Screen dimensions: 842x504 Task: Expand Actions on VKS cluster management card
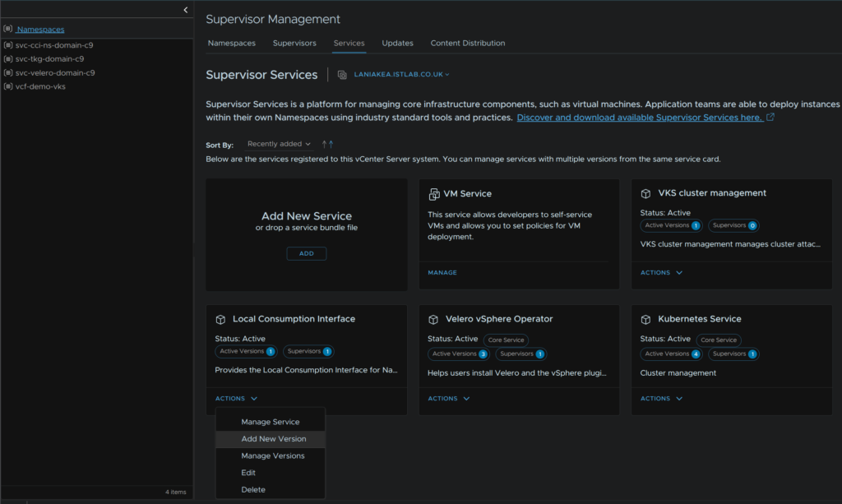click(661, 273)
